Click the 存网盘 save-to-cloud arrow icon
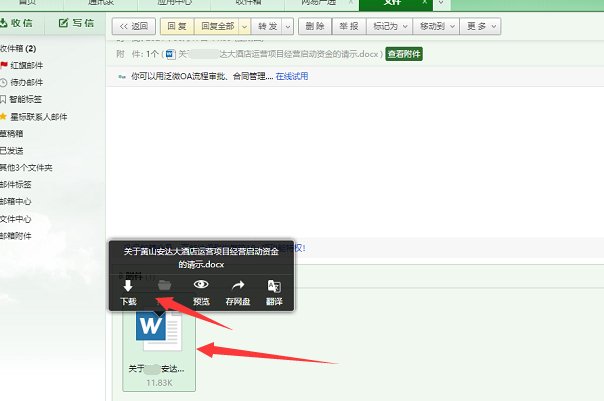This screenshot has width=604, height=401. click(x=238, y=285)
